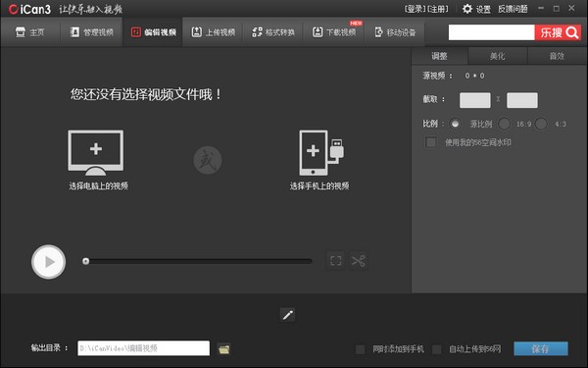
Task: Click the fullscreen brackets icon
Action: [335, 261]
